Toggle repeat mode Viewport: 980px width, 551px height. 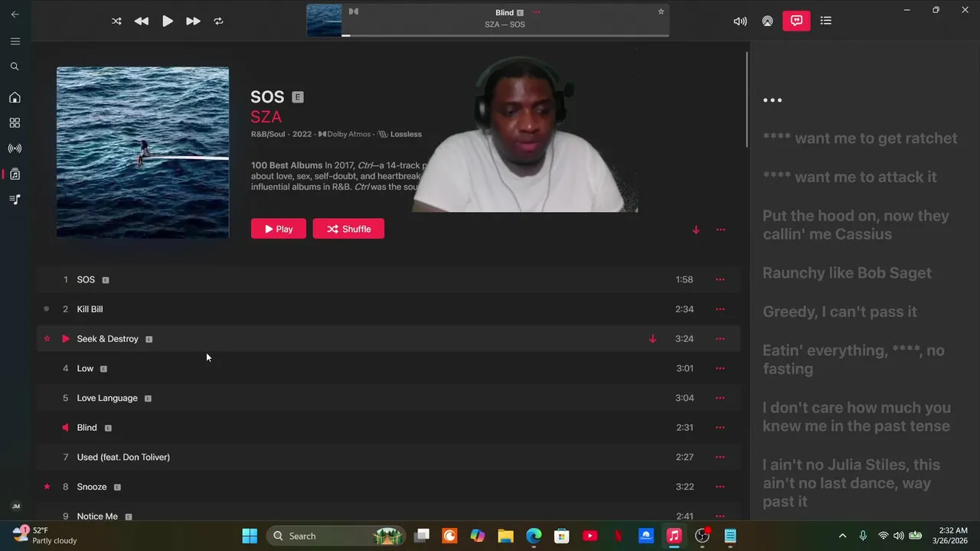pyautogui.click(x=218, y=21)
